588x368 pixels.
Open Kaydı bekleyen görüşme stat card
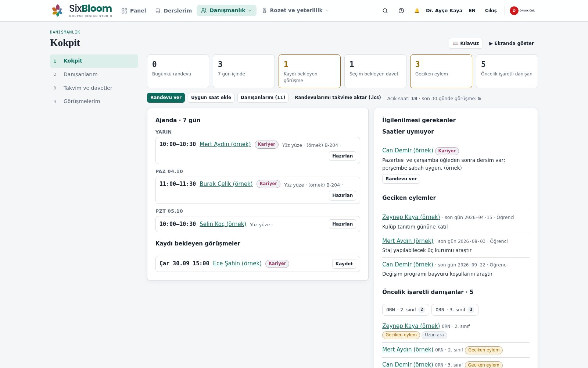309,71
